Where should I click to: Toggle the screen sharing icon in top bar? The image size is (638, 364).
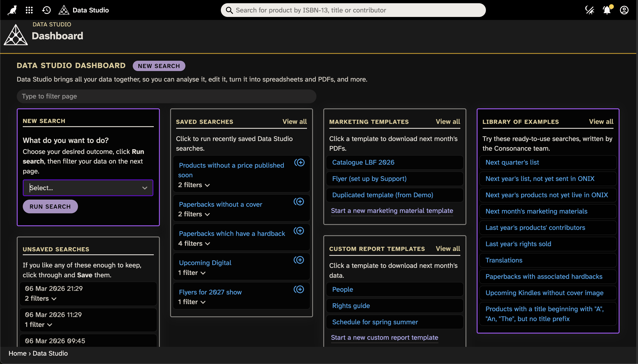pos(590,10)
